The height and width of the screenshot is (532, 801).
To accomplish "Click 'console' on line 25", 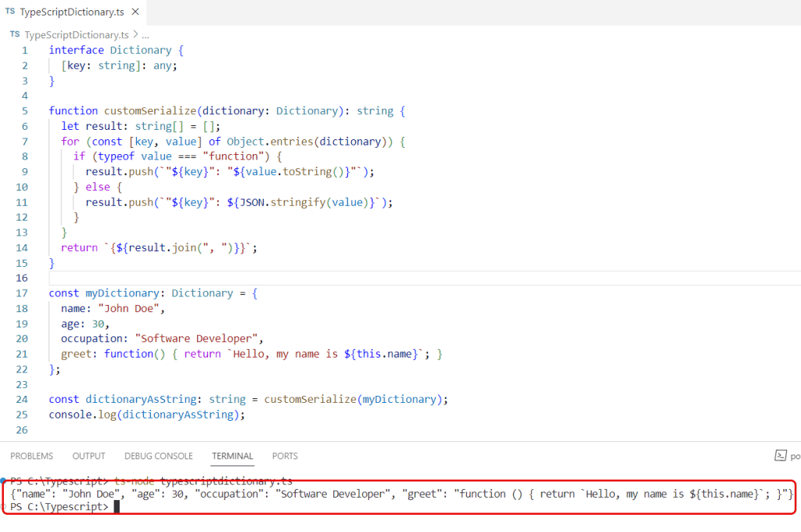I will pyautogui.click(x=70, y=415).
